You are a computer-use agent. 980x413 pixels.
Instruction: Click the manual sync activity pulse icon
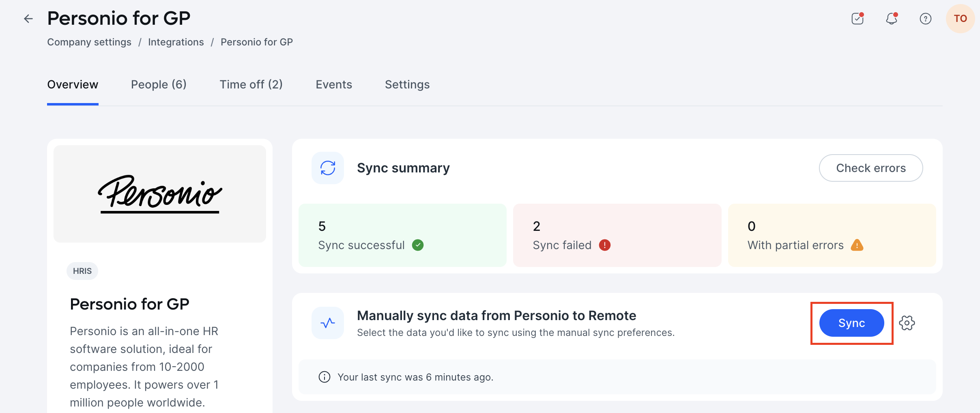[328, 323]
